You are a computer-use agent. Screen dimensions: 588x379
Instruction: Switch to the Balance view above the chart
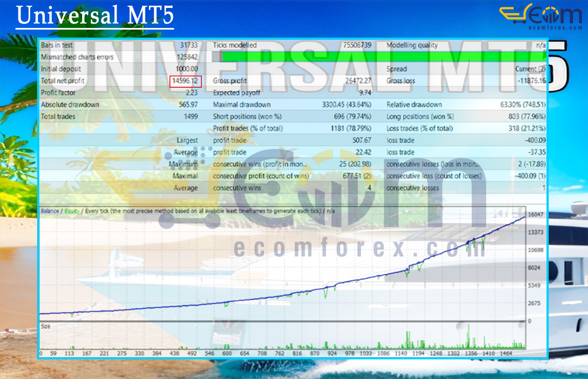pos(49,210)
